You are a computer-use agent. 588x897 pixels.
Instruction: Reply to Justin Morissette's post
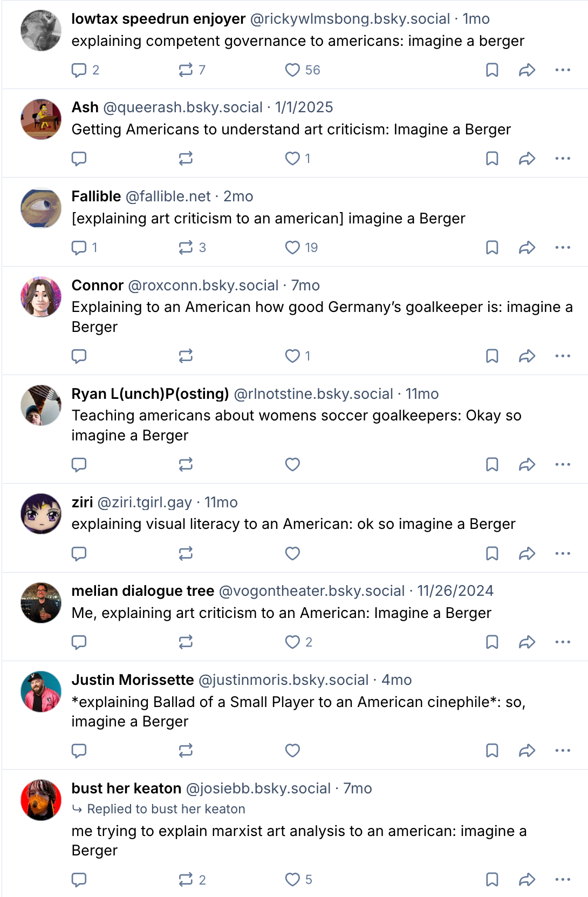(x=79, y=751)
